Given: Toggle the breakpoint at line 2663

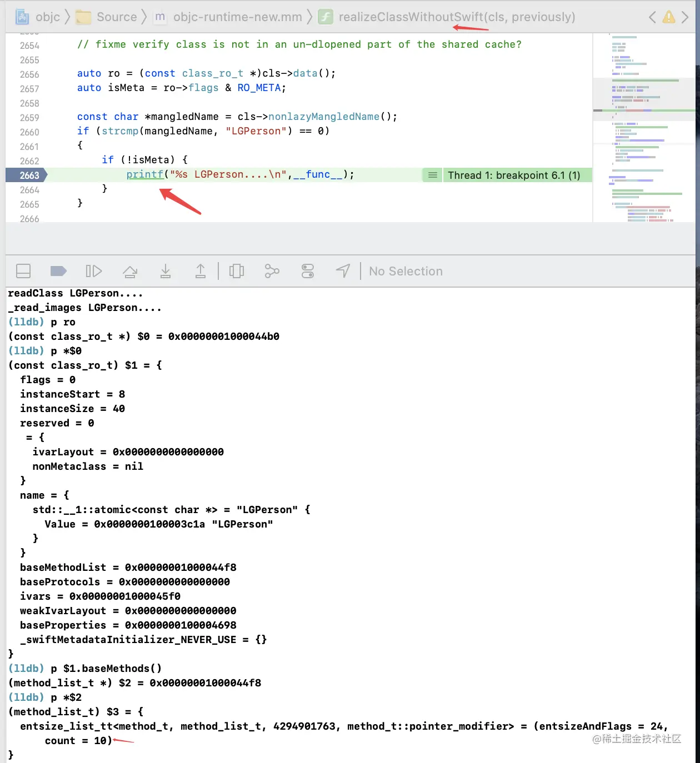Looking at the screenshot, I should coord(27,175).
